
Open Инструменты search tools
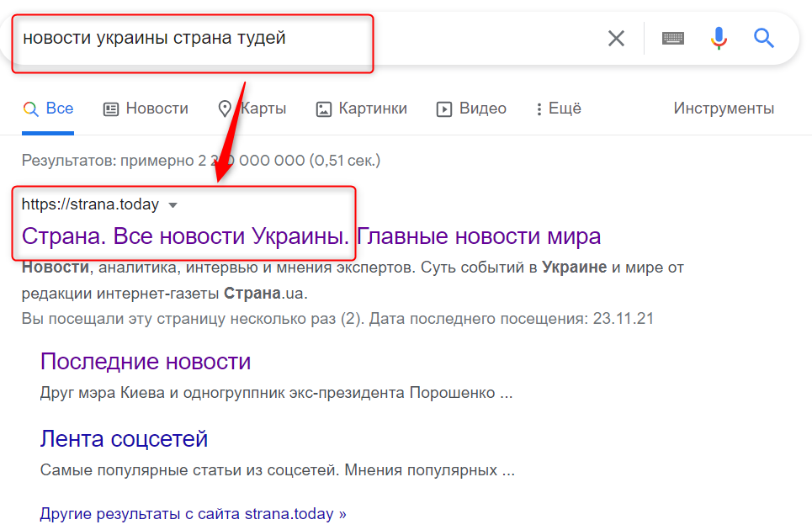point(723,109)
